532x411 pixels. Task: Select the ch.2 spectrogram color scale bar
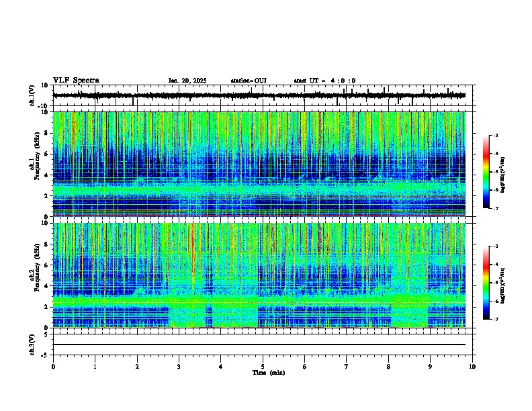tap(486, 283)
